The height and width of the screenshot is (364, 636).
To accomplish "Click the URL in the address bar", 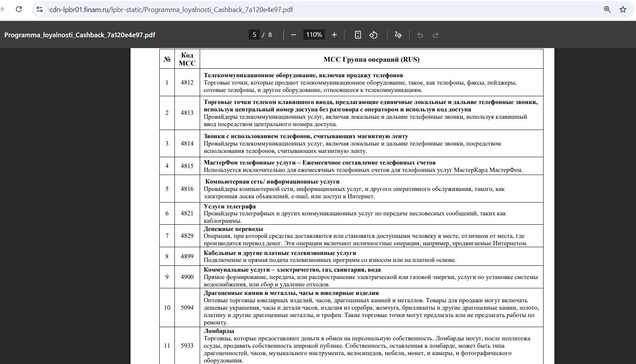I will point(171,9).
